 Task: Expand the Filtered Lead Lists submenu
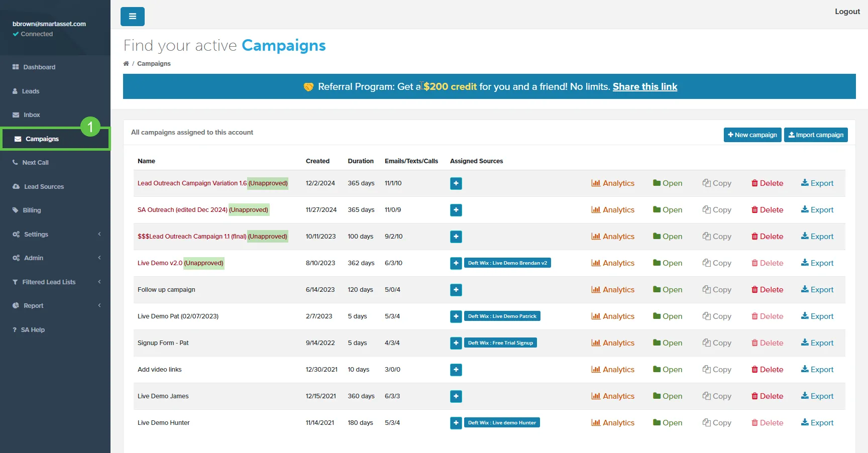coord(55,282)
